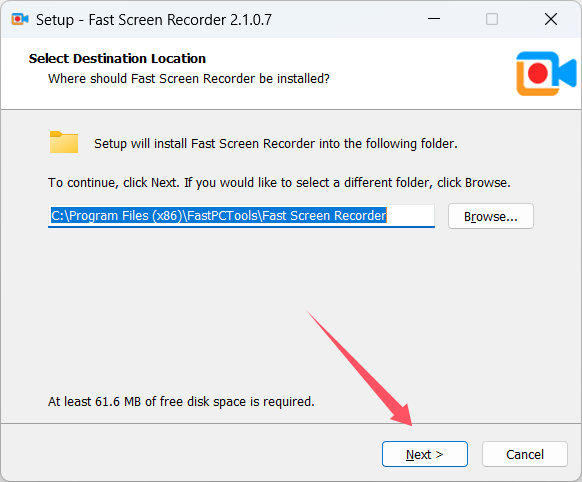Viewport: 582px width, 482px height.
Task: Click the Select Destination Location heading
Action: point(117,59)
